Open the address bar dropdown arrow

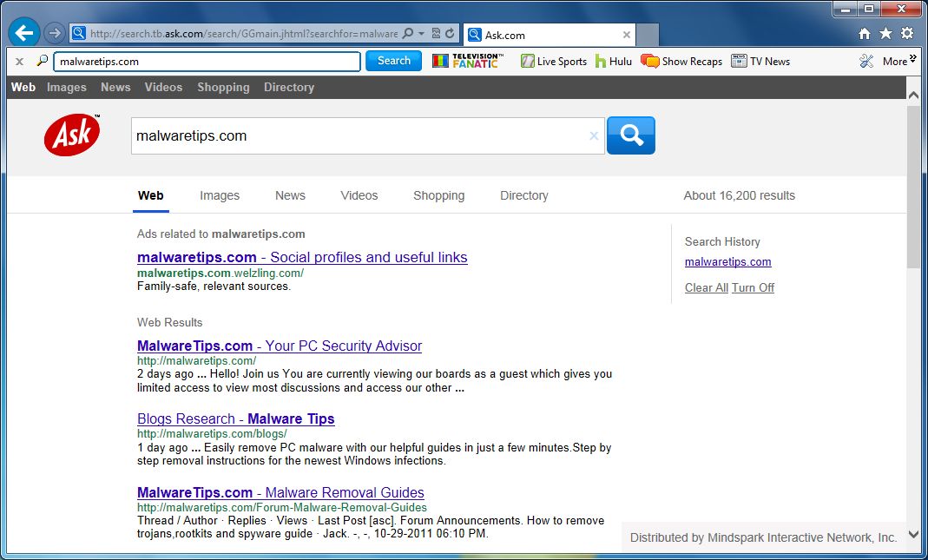(x=421, y=33)
